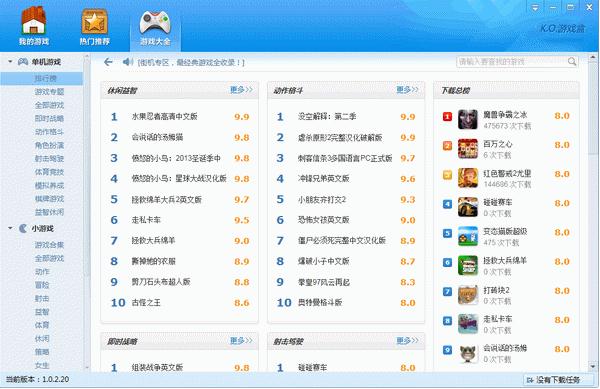Select 冒险 under 小游戏
This screenshot has width=600, height=389.
point(42,285)
